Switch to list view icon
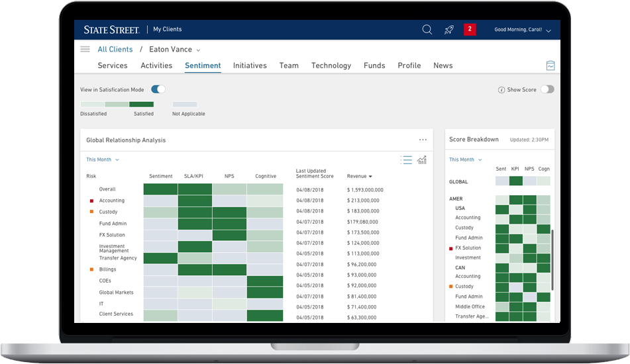This screenshot has height=364, width=630. coord(406,159)
